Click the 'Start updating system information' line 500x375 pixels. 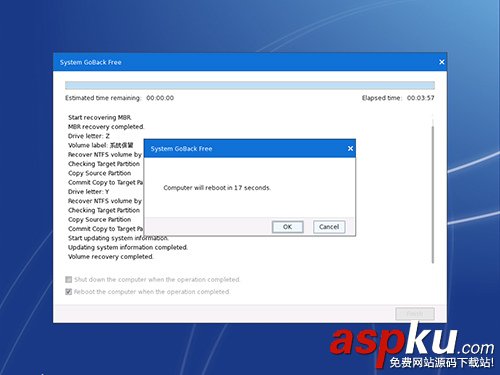click(118, 238)
